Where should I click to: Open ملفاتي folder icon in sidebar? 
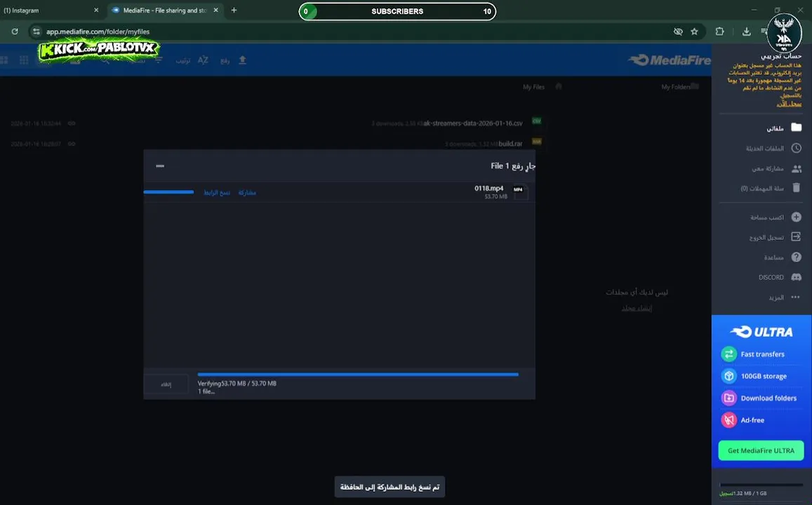797,127
